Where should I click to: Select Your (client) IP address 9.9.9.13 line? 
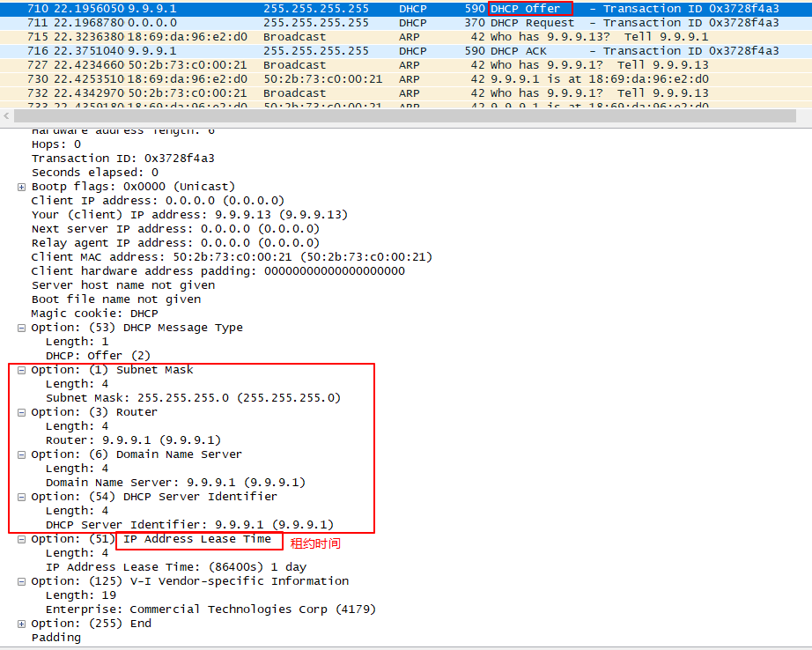coord(189,215)
